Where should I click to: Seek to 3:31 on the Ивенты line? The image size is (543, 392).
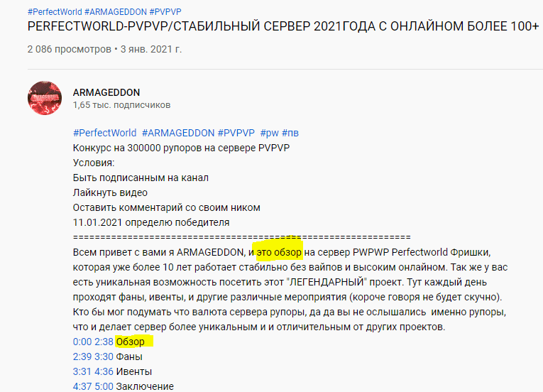coord(82,371)
